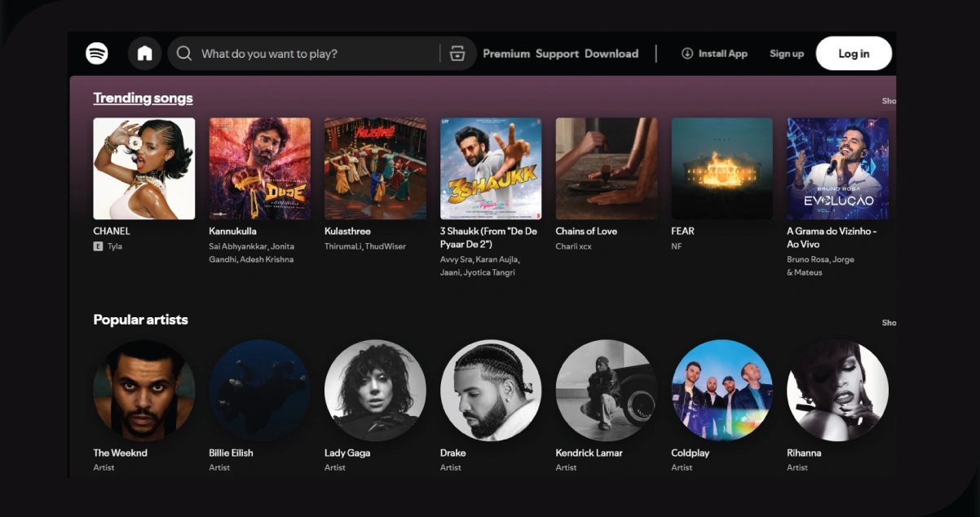Open the Browse icon beside the search bar
980x517 pixels.
457,53
